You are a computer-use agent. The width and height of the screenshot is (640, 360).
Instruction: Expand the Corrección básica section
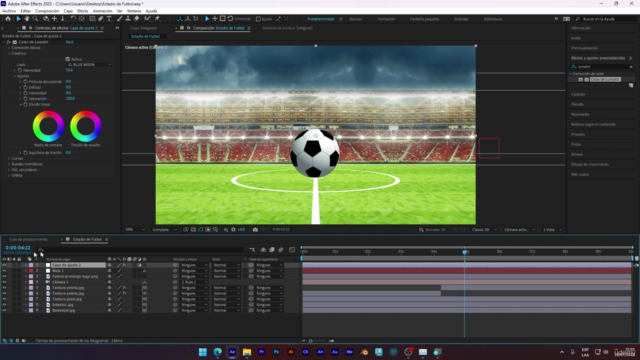tap(9, 48)
